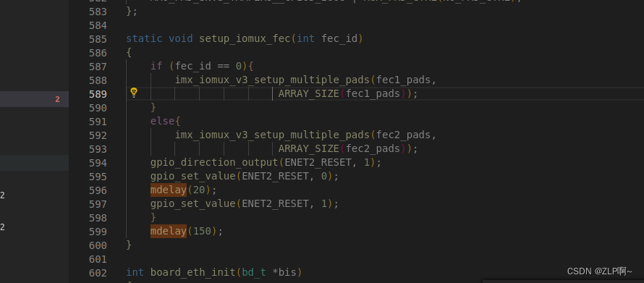Image resolution: width=644 pixels, height=283 pixels.
Task: Click the if keyword on line 587
Action: (x=156, y=67)
